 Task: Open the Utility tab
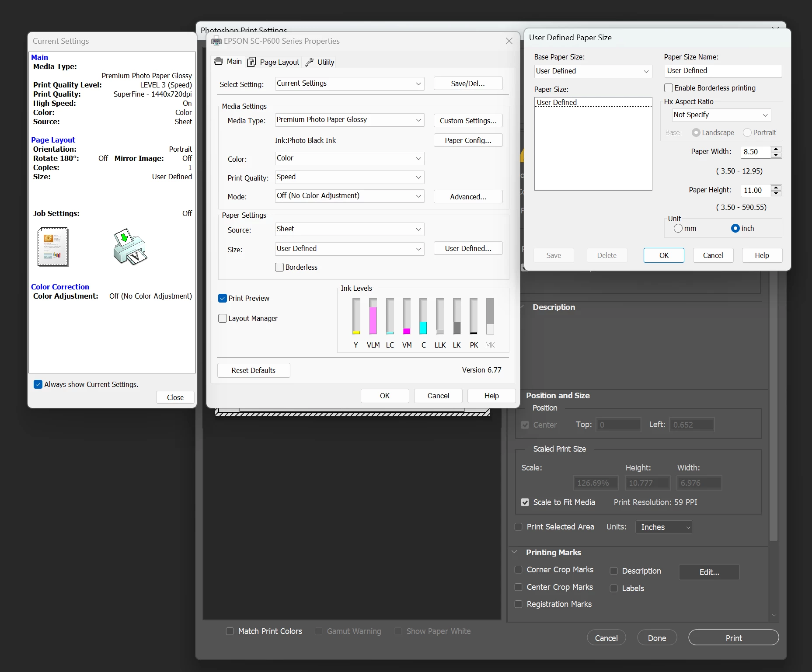click(x=320, y=62)
